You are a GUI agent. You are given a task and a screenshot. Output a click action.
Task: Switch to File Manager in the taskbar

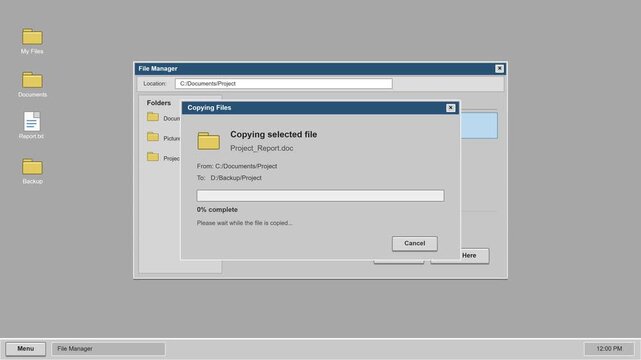(x=108, y=349)
